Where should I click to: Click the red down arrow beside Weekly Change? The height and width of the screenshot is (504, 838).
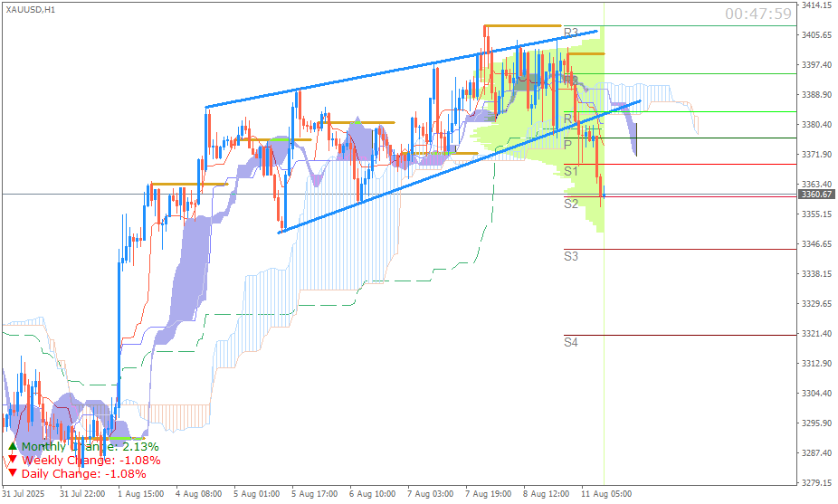click(x=13, y=460)
